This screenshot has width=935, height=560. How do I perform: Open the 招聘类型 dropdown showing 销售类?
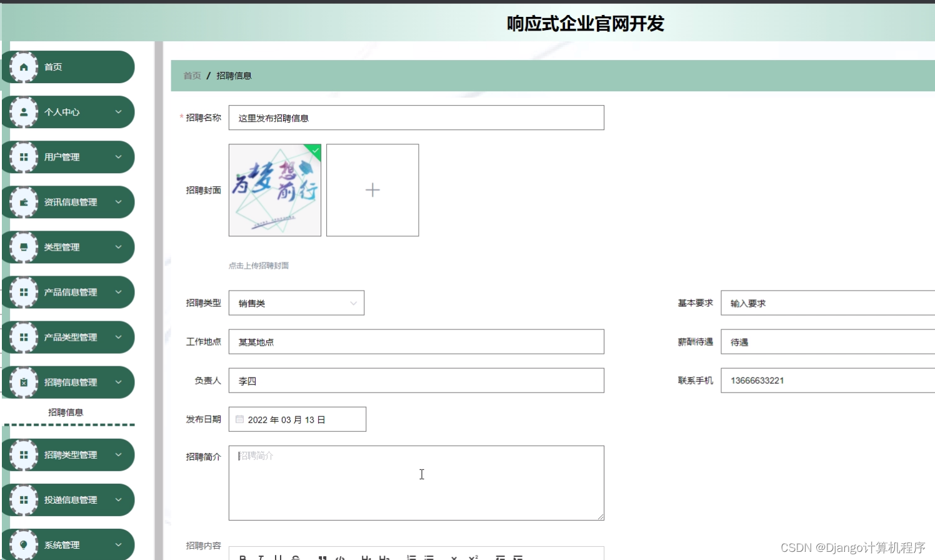296,302
